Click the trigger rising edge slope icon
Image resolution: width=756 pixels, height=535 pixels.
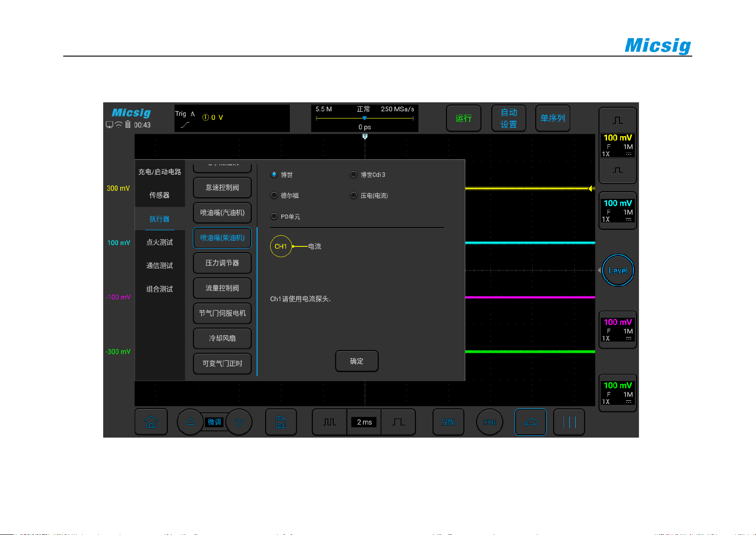pos(185,125)
